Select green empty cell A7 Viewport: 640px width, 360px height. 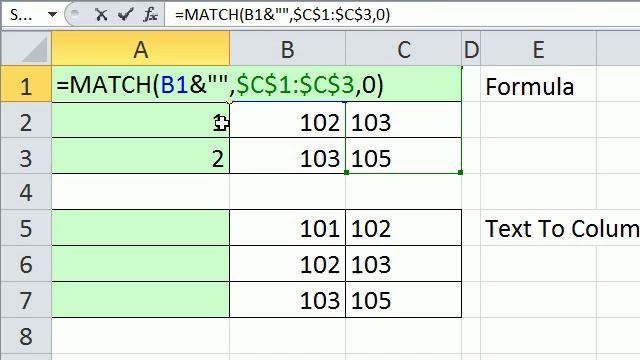pos(140,299)
